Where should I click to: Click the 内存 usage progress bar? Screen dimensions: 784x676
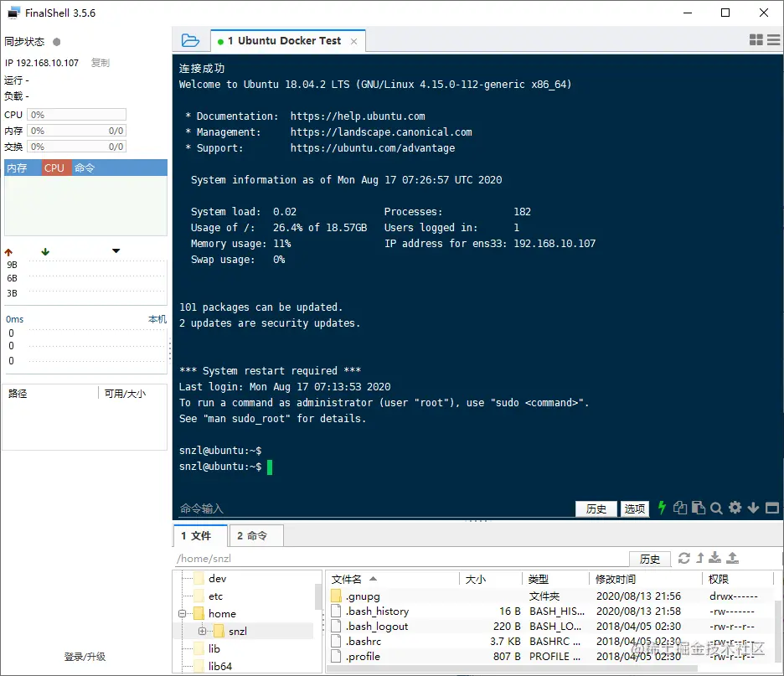pyautogui.click(x=76, y=131)
